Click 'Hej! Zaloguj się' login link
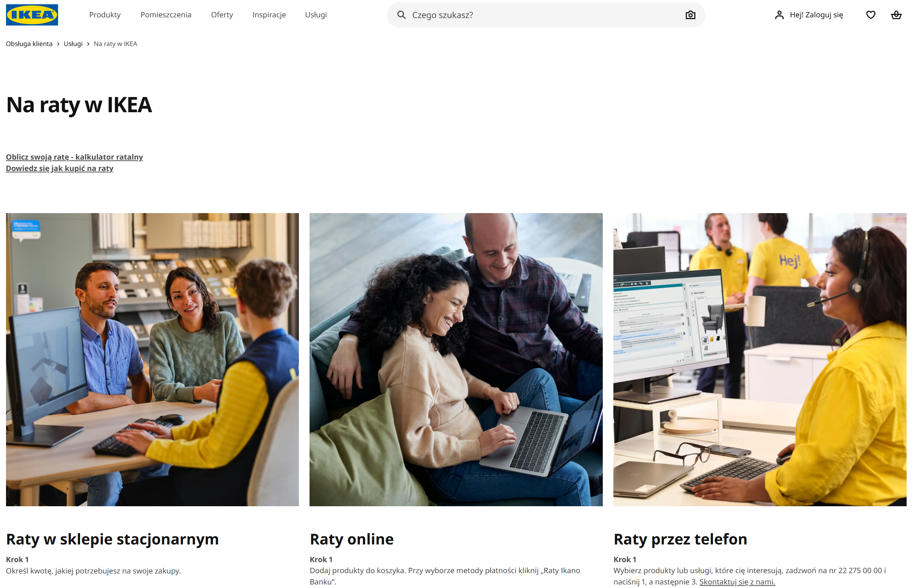This screenshot has width=913, height=588. tap(816, 15)
